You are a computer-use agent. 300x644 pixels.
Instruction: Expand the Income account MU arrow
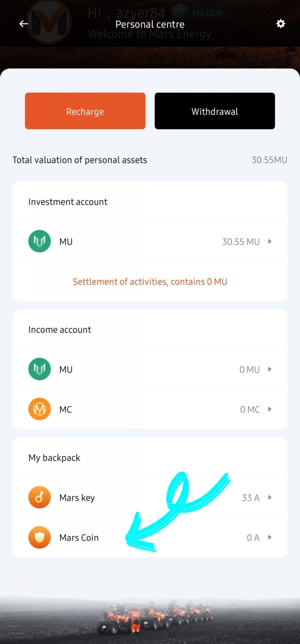(x=270, y=369)
